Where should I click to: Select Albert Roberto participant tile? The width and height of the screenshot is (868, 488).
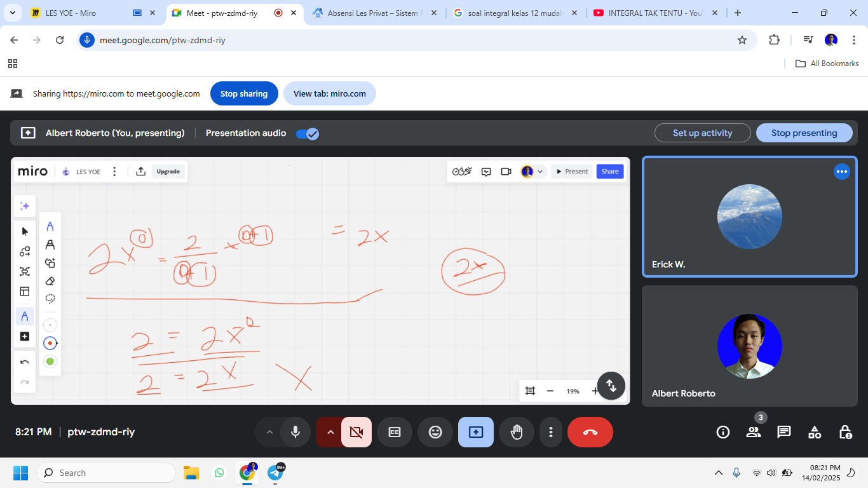click(750, 346)
